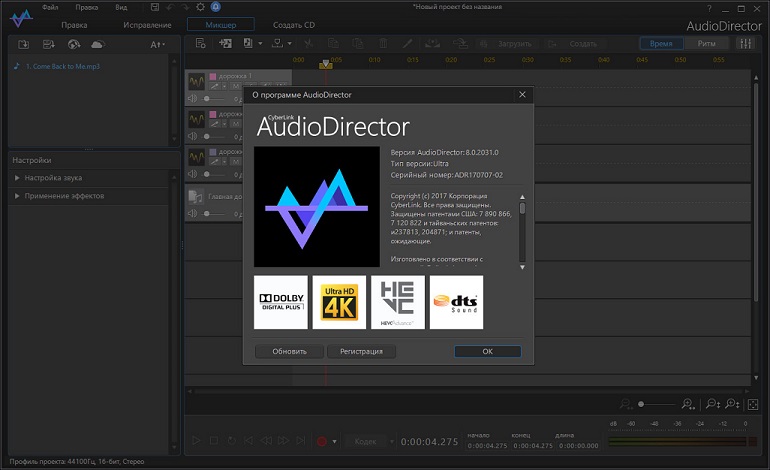
Task: Open dropdown arrow beside insert audio icon
Action: click(x=260, y=44)
